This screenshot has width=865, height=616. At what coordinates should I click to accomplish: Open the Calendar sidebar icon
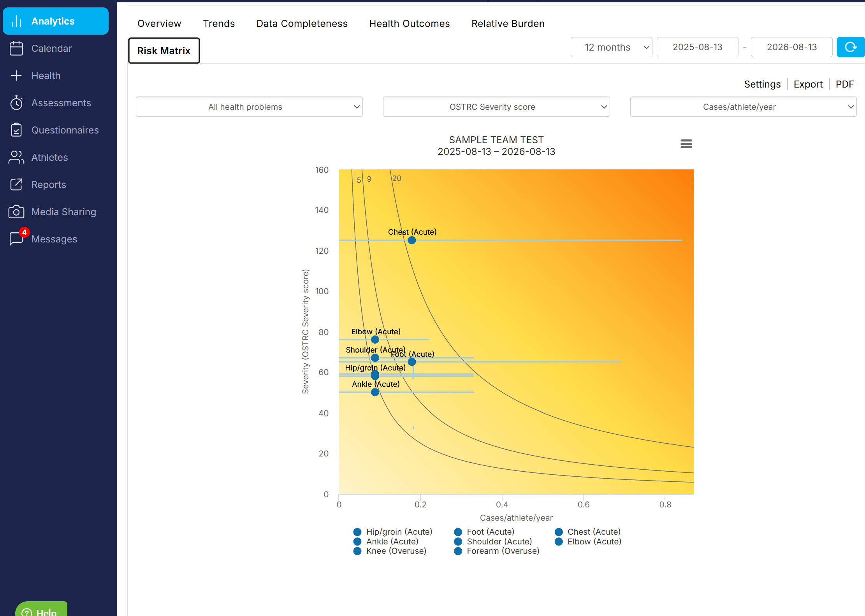pyautogui.click(x=16, y=48)
